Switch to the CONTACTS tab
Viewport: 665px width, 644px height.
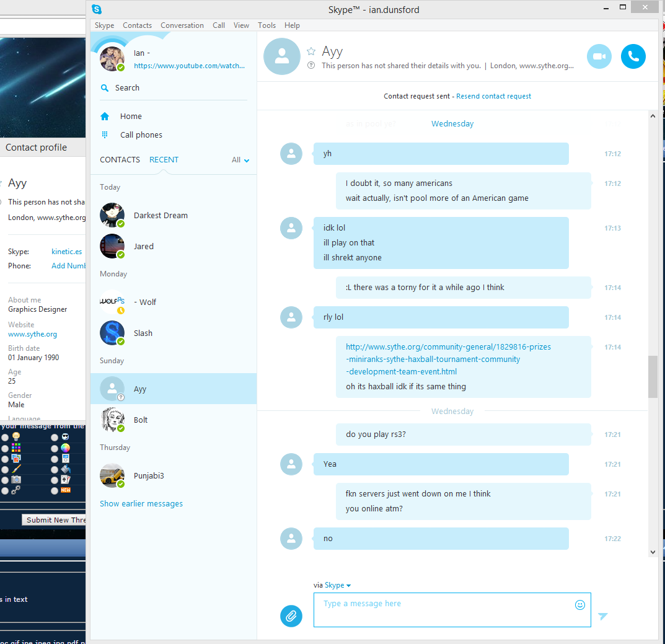[120, 159]
